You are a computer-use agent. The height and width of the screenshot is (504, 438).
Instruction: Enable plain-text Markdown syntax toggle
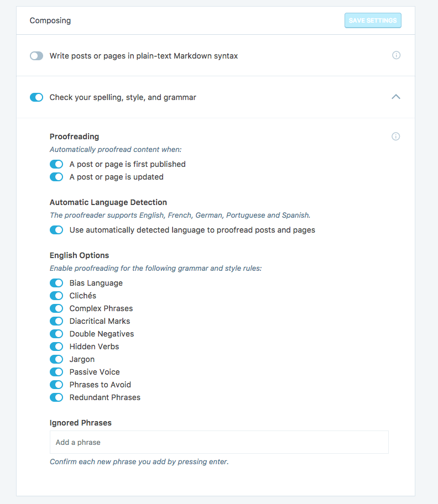coord(36,56)
